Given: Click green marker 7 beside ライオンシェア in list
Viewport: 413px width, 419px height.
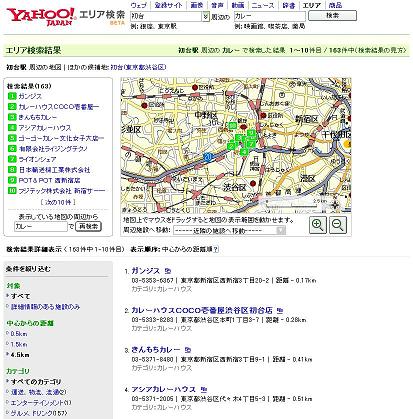Looking at the screenshot, I should coord(12,159).
